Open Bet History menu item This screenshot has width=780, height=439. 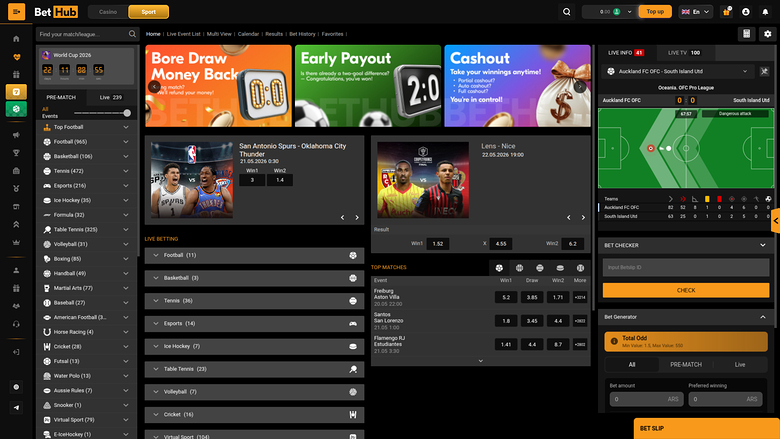(x=302, y=34)
